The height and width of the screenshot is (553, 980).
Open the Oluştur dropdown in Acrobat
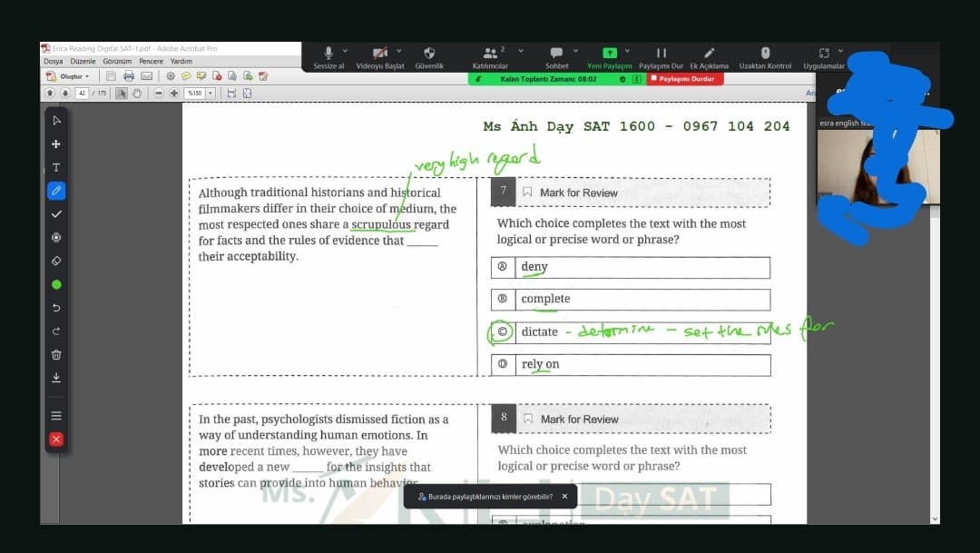pyautogui.click(x=68, y=76)
